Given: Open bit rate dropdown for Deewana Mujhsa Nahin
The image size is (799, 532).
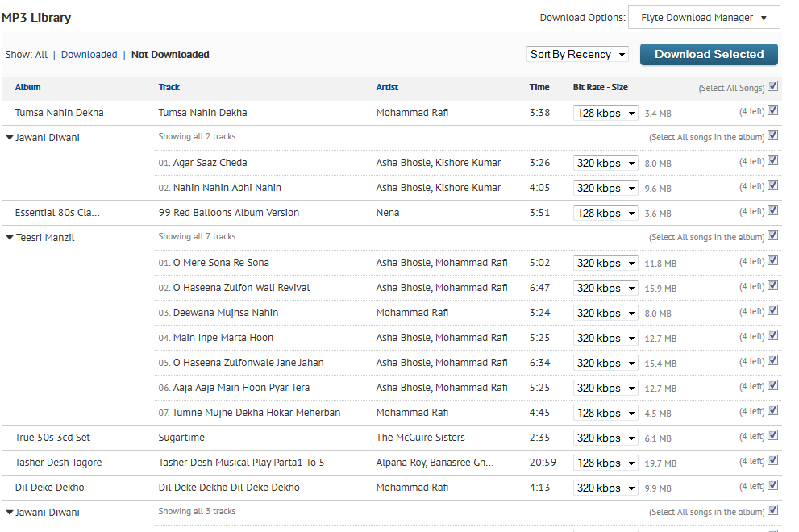Looking at the screenshot, I should (605, 313).
